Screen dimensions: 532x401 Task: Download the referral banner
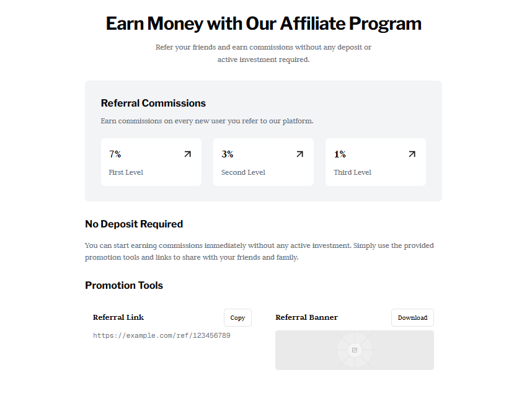(x=412, y=318)
